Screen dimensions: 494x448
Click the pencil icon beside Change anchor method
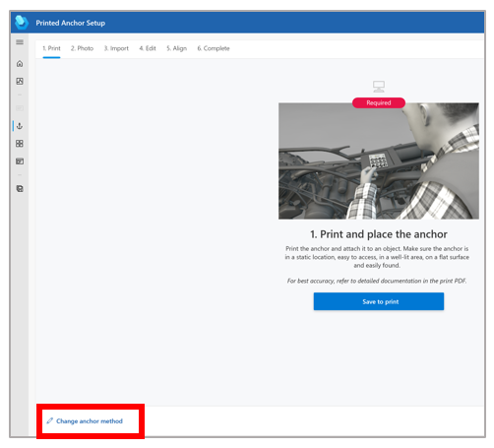pyautogui.click(x=49, y=420)
